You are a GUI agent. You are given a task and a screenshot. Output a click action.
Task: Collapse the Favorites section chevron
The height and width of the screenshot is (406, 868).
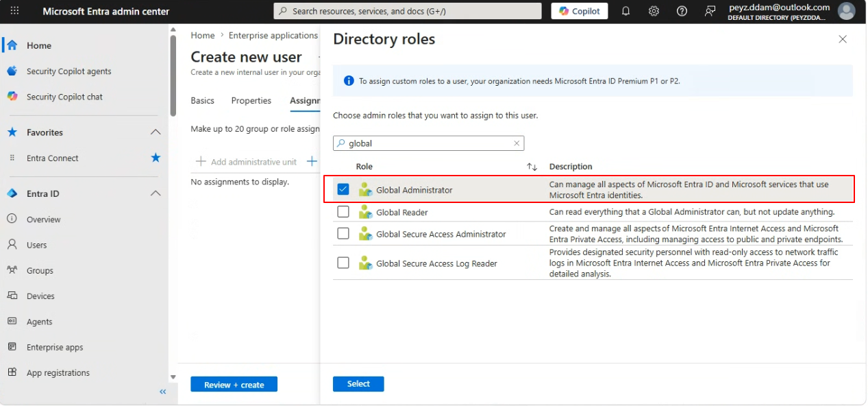[156, 132]
